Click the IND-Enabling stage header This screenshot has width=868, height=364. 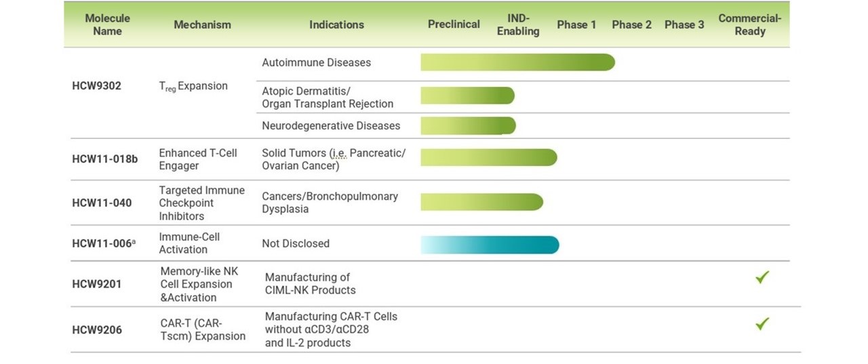tap(518, 24)
